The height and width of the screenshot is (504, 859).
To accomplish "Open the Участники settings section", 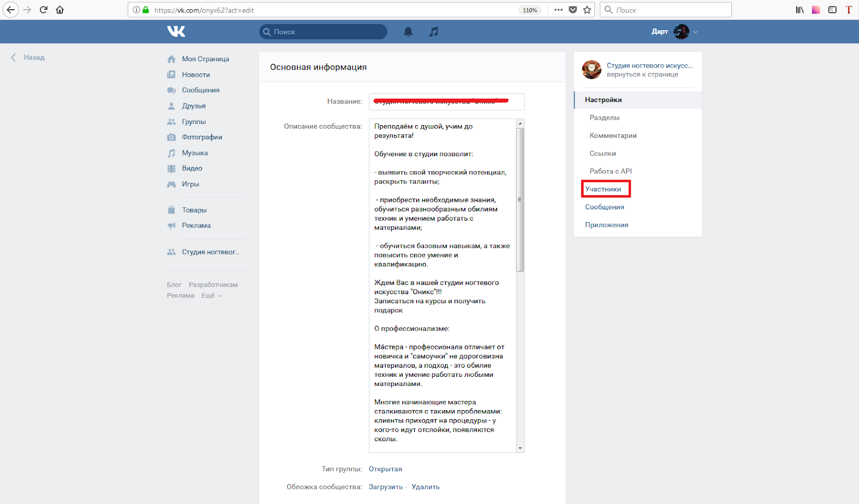I will coord(603,189).
